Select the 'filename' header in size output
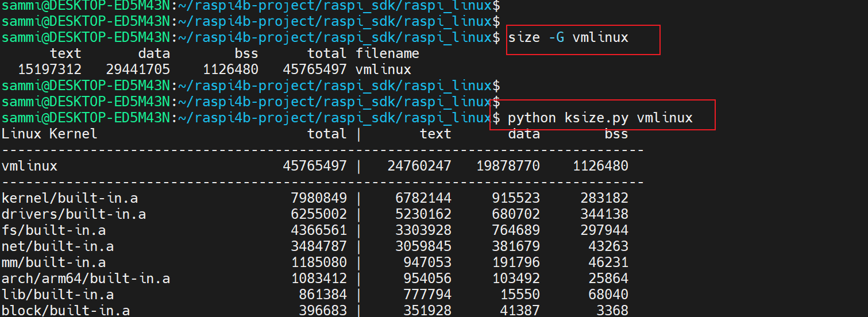868x317 pixels. (387, 54)
